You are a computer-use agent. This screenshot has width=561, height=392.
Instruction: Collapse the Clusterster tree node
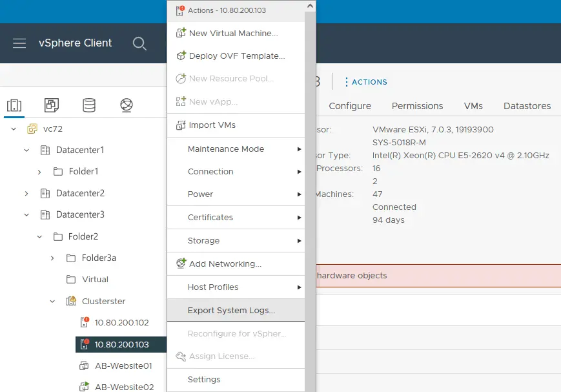coord(52,302)
